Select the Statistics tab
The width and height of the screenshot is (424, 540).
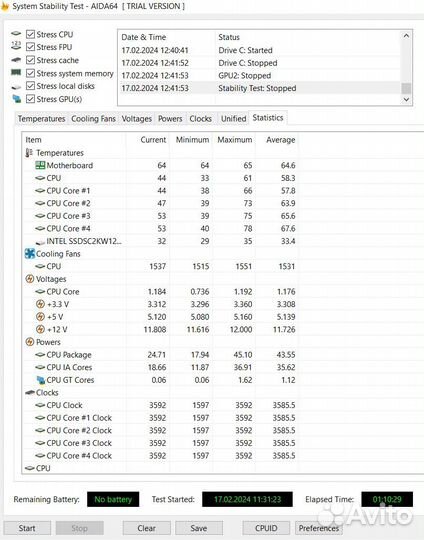click(x=268, y=118)
